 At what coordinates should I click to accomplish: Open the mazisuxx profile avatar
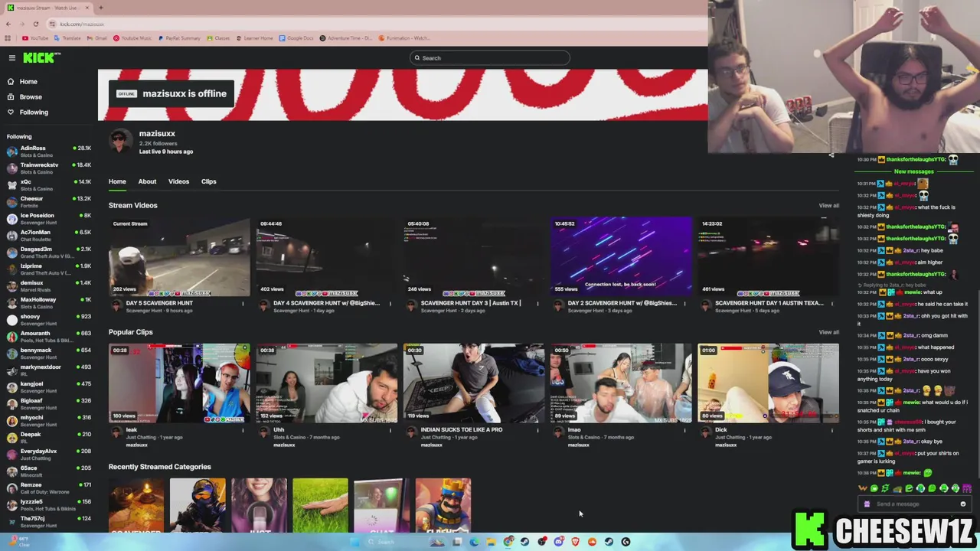click(119, 142)
